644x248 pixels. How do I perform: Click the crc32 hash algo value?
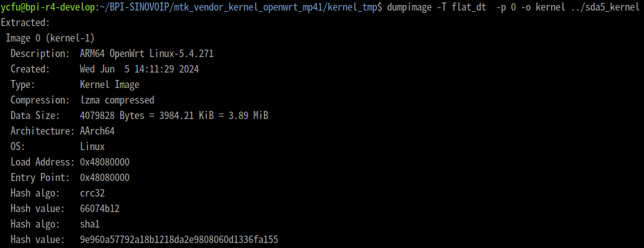(92, 193)
